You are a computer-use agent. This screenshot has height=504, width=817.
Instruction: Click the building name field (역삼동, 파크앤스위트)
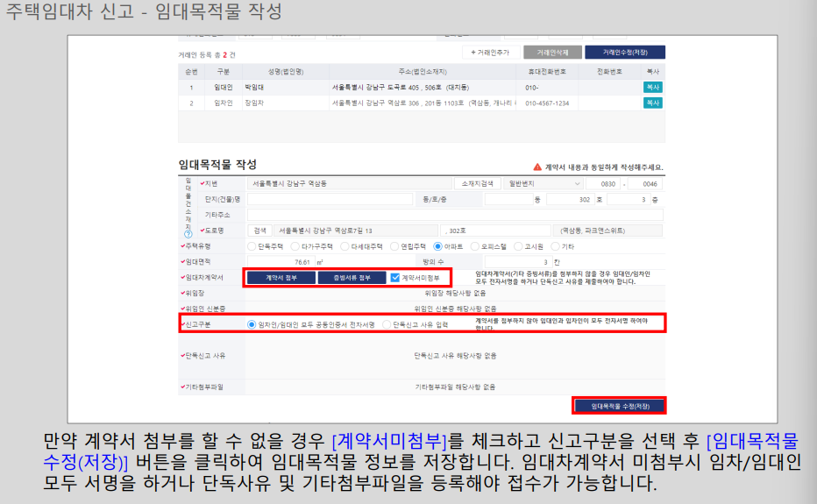tap(607, 231)
